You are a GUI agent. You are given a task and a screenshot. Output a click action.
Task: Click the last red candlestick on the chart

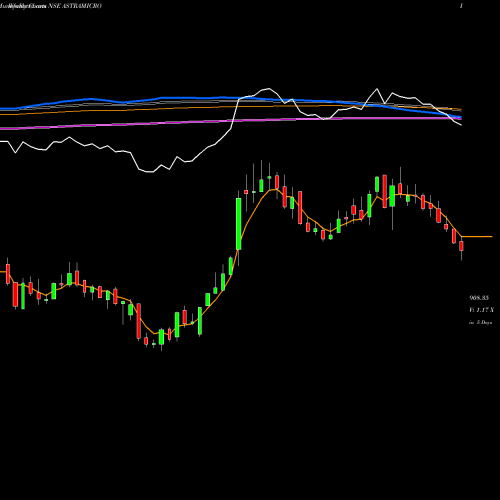click(x=461, y=246)
